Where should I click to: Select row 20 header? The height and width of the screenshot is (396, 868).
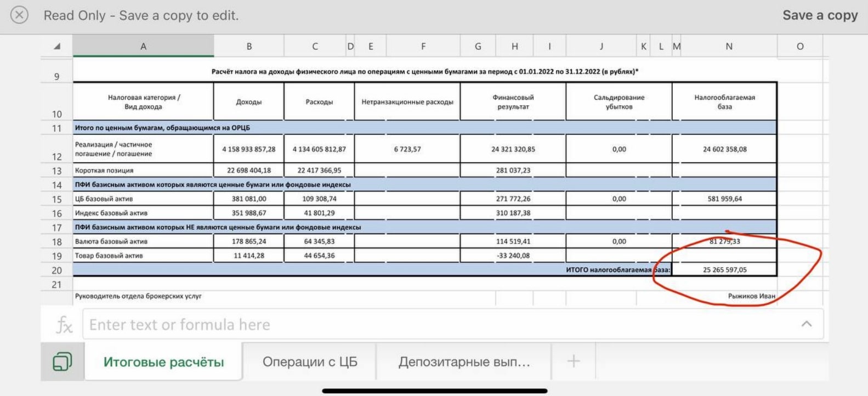(x=57, y=270)
